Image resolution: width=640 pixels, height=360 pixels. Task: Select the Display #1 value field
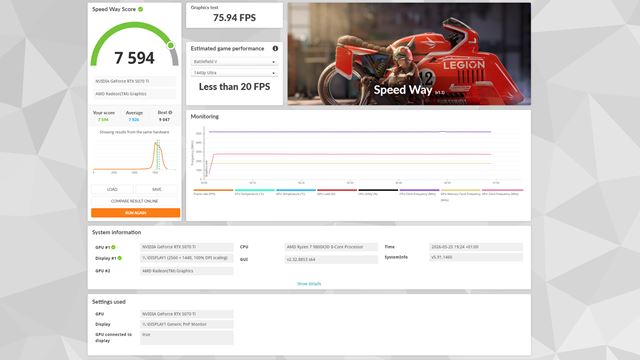pyautogui.click(x=187, y=258)
